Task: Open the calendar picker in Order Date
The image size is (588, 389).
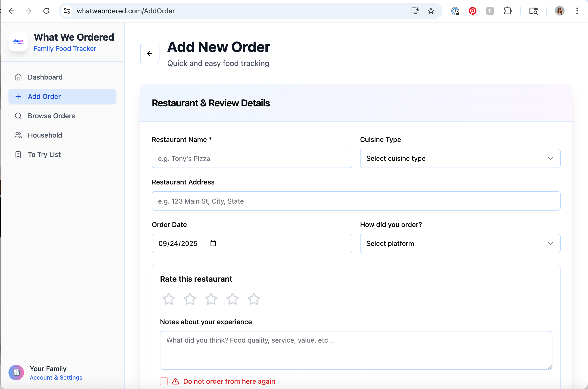Action: pos(213,243)
